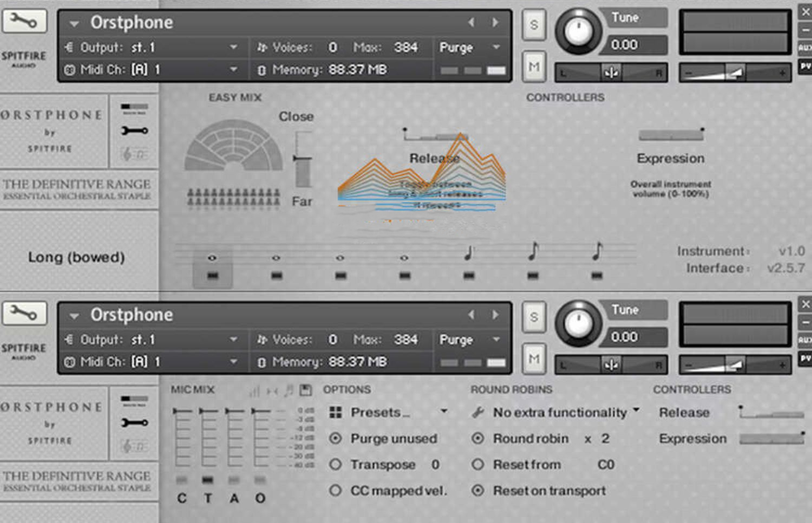Screen dimensions: 812x523
Task: Load previous preset arrow in lower instrument header
Action: (471, 315)
